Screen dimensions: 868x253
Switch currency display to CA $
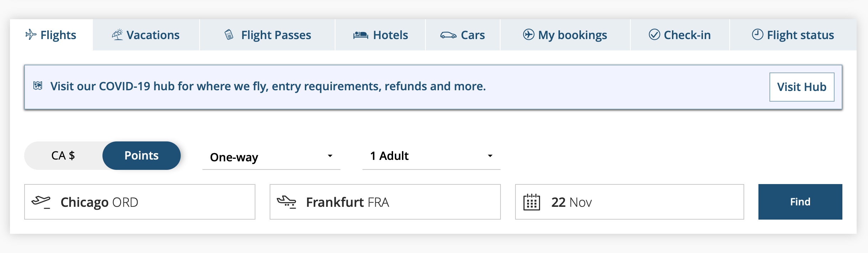coord(63,155)
